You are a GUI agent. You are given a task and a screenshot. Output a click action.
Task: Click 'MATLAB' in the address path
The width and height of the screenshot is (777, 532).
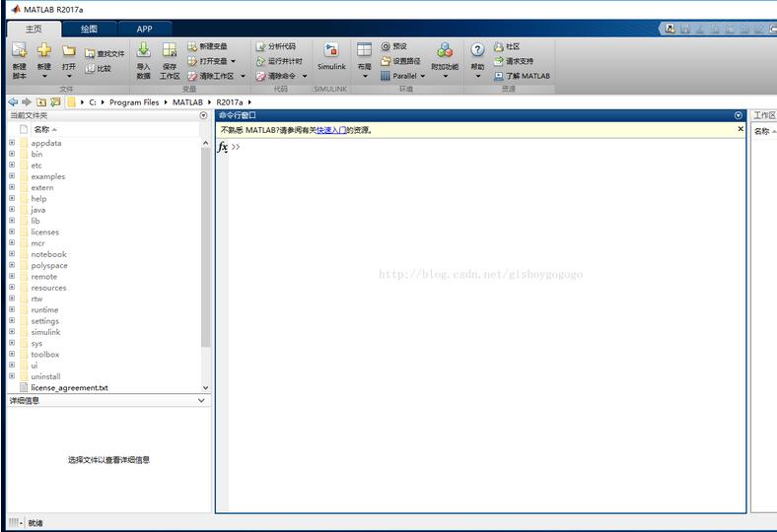187,102
